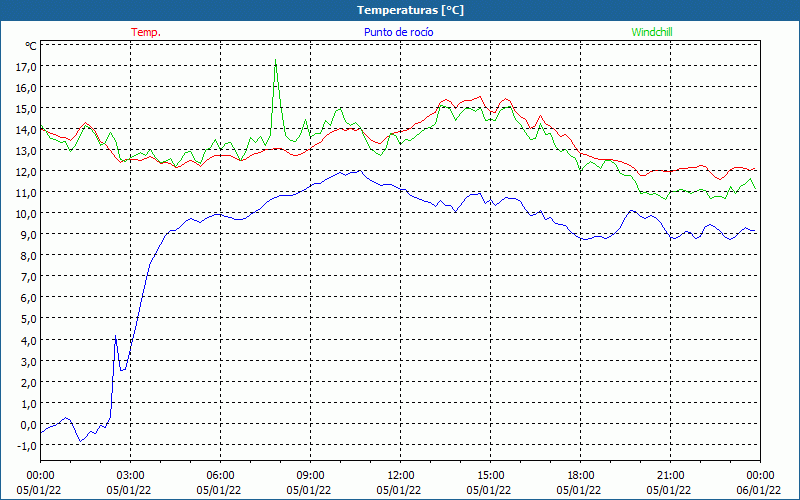The height and width of the screenshot is (500, 800).
Task: Click the '15,0' y-axis value
Action: tap(26, 109)
